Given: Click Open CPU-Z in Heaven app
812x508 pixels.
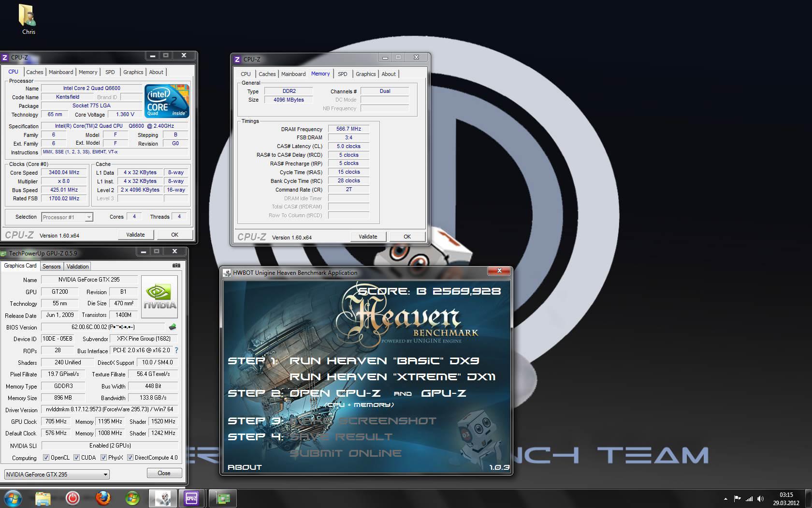Looking at the screenshot, I should [x=335, y=393].
